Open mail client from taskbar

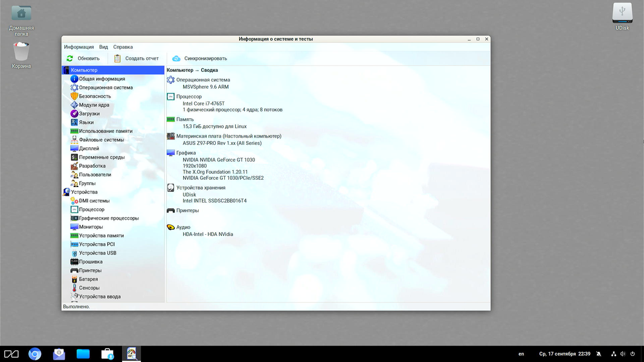point(59,354)
